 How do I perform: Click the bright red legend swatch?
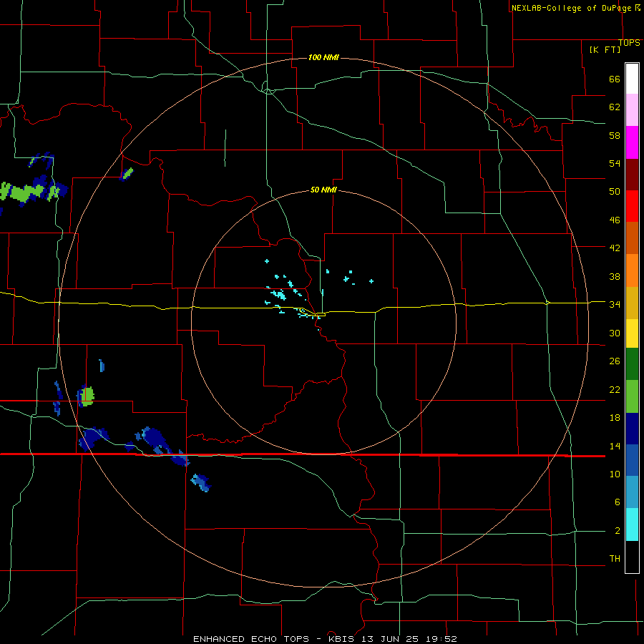(632, 206)
